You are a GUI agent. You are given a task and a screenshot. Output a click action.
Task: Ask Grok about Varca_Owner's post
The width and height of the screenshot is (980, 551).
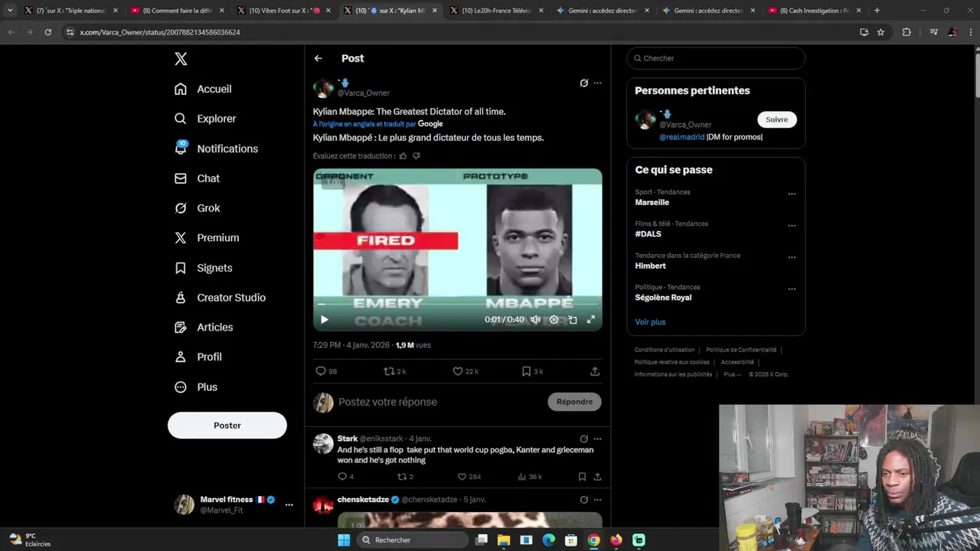pos(583,83)
